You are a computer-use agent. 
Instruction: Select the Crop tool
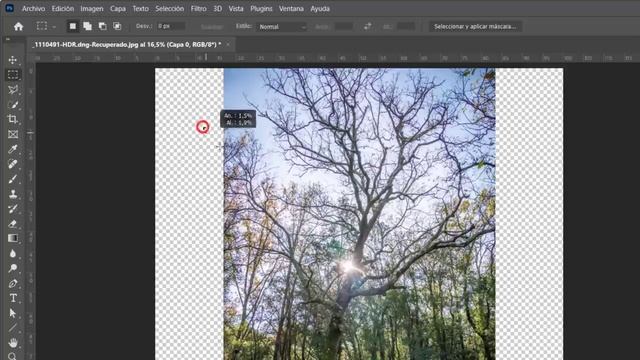coord(13,119)
